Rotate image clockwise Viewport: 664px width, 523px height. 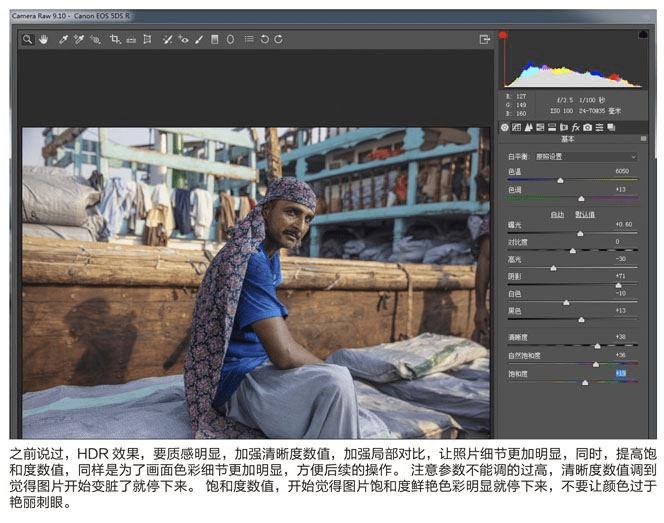coord(278,39)
